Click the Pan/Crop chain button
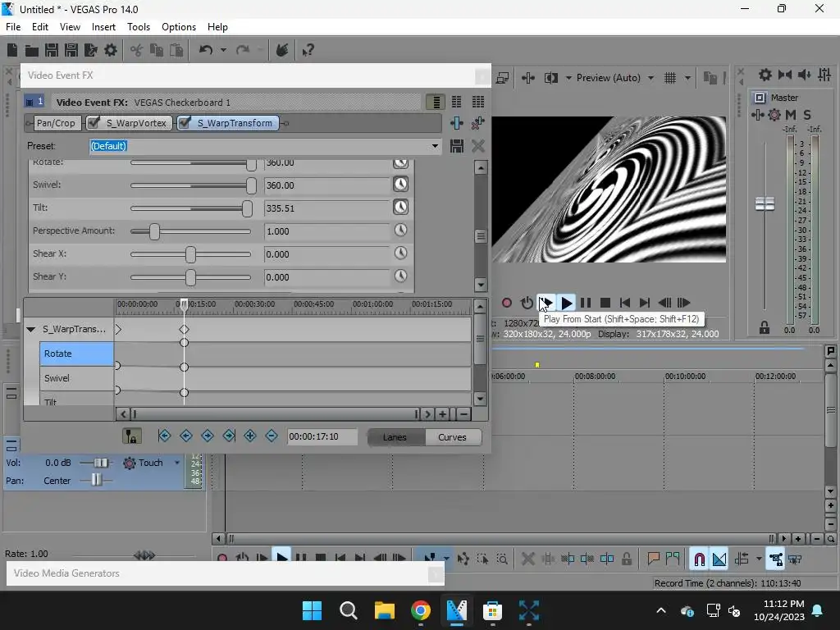Image resolution: width=840 pixels, height=630 pixels. pos(56,123)
